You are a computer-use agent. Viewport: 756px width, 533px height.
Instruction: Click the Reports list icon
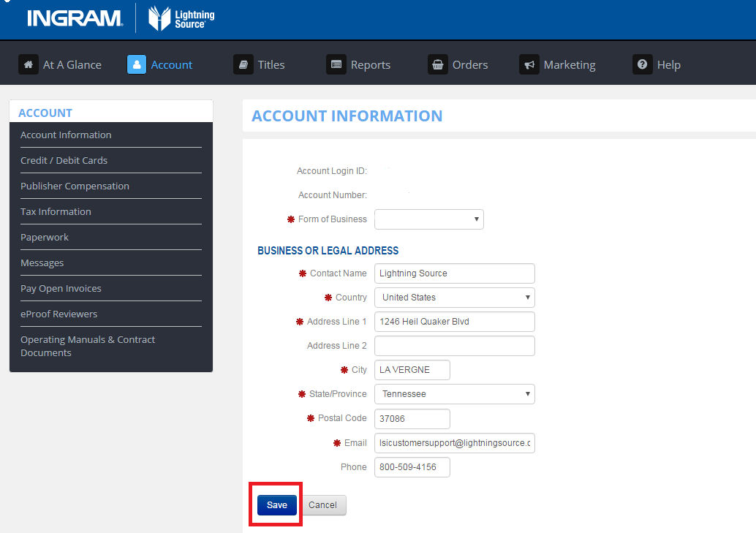pos(336,64)
